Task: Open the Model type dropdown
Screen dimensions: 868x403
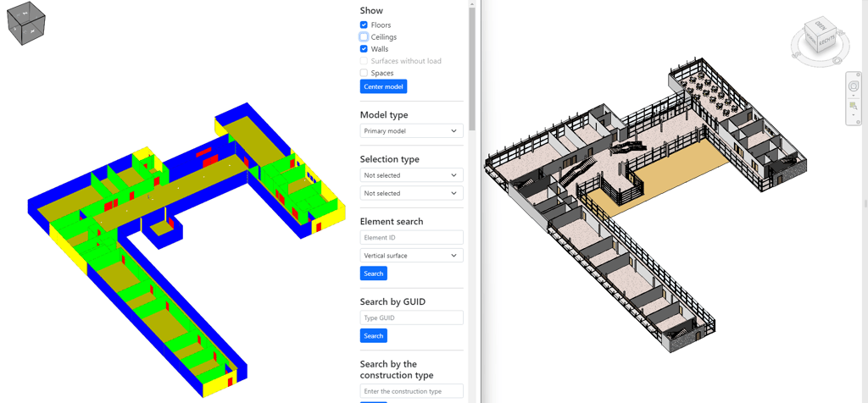Action: tap(411, 131)
